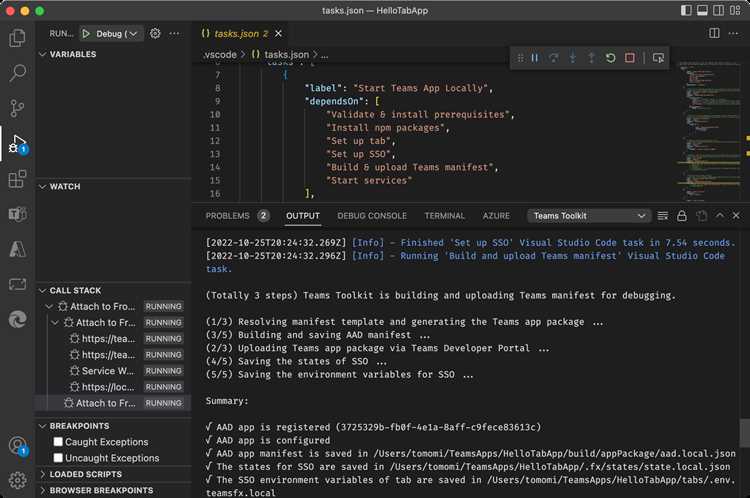Open launch.json via the gear icon

tap(155, 33)
